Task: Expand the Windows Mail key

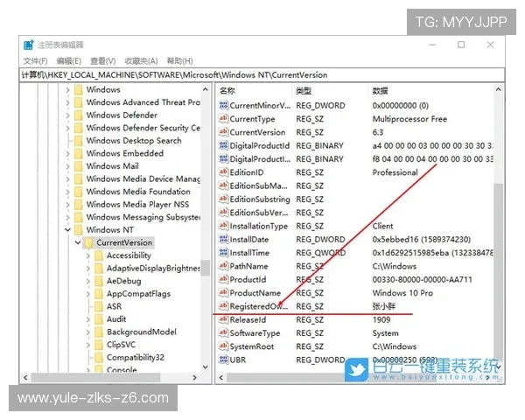Action: coord(67,166)
